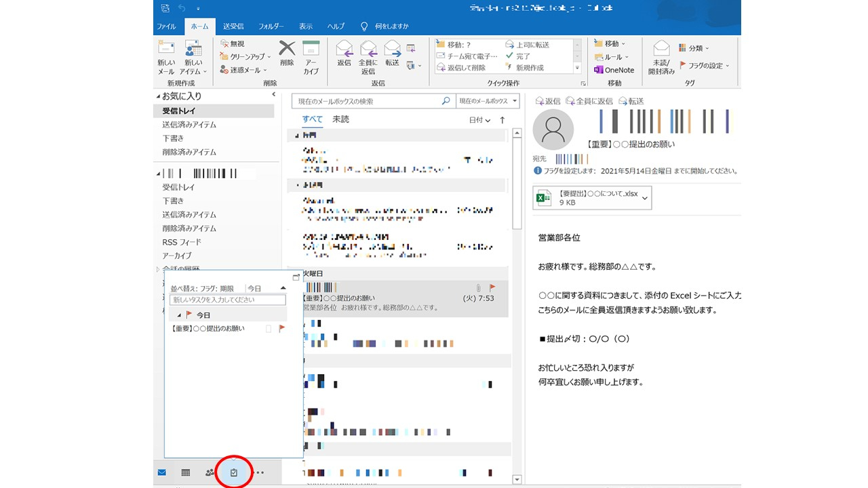Select the 転送 (Forward) icon in the ribbon
The width and height of the screenshot is (868, 488).
392,54
